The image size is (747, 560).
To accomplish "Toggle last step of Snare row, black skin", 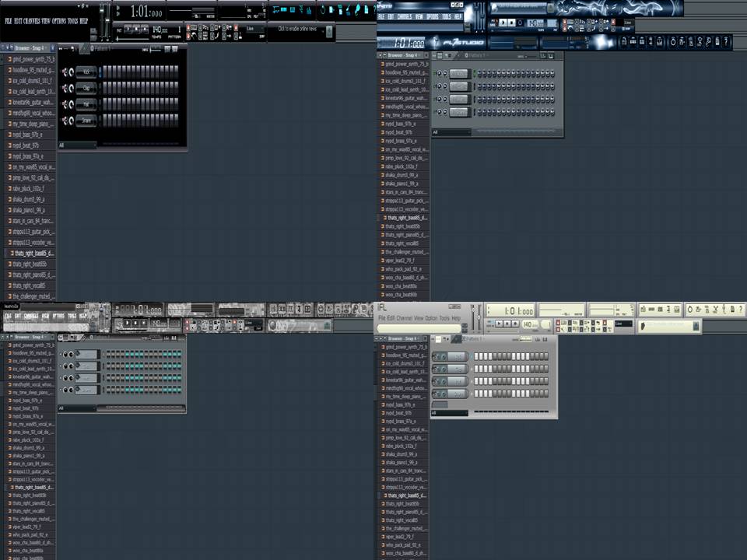I will (x=176, y=121).
